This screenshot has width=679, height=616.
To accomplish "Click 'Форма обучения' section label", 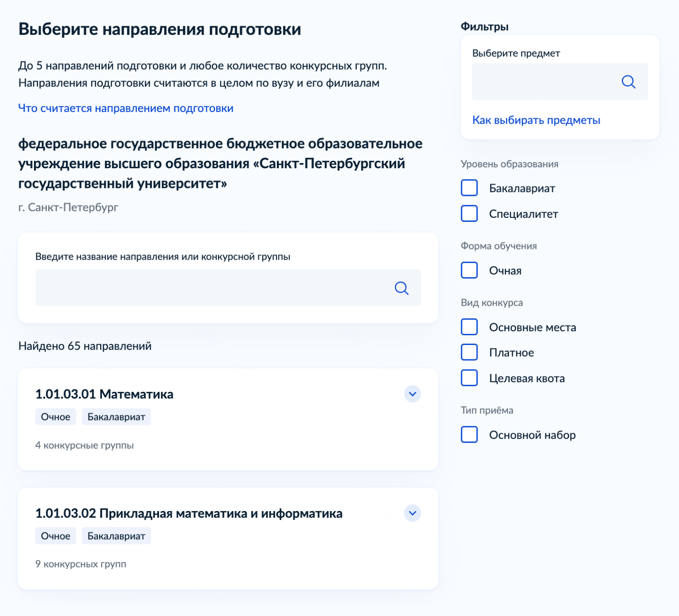I will coord(499,246).
